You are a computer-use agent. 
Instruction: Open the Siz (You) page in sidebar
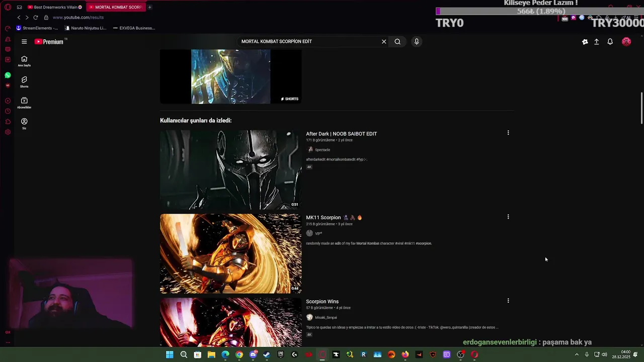(24, 124)
